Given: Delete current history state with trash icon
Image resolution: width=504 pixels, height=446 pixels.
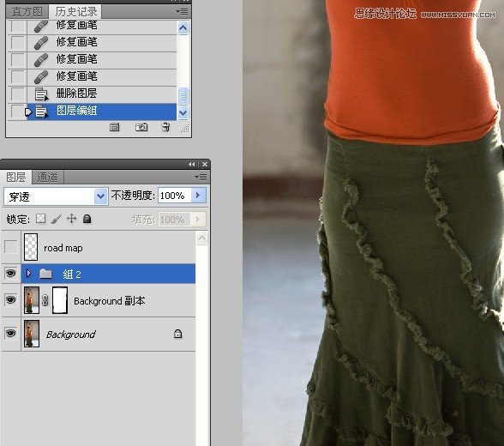Looking at the screenshot, I should click(166, 127).
